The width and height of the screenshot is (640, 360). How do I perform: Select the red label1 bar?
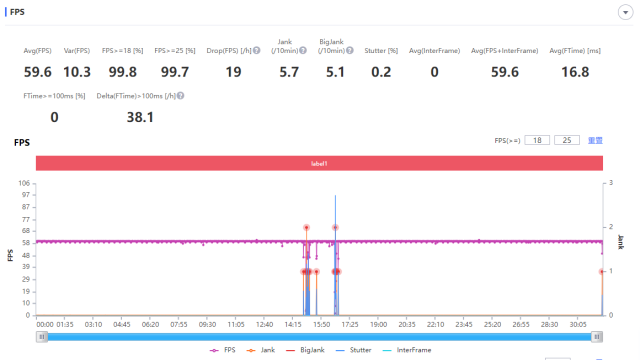coord(319,163)
